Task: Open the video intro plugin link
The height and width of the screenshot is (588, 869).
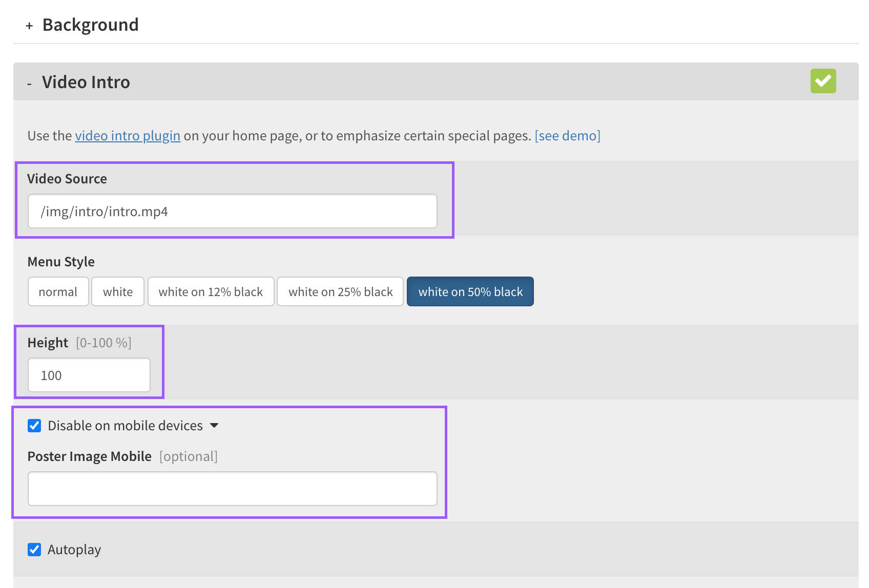Action: click(128, 136)
